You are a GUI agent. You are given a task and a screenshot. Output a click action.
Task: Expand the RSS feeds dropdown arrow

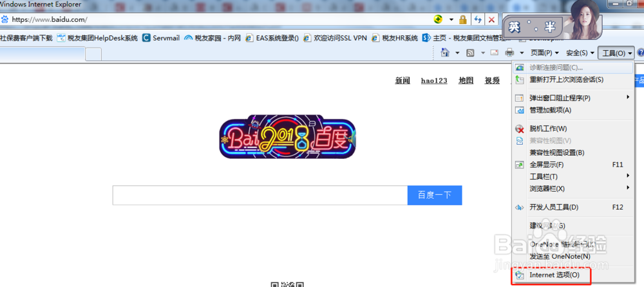(x=484, y=53)
